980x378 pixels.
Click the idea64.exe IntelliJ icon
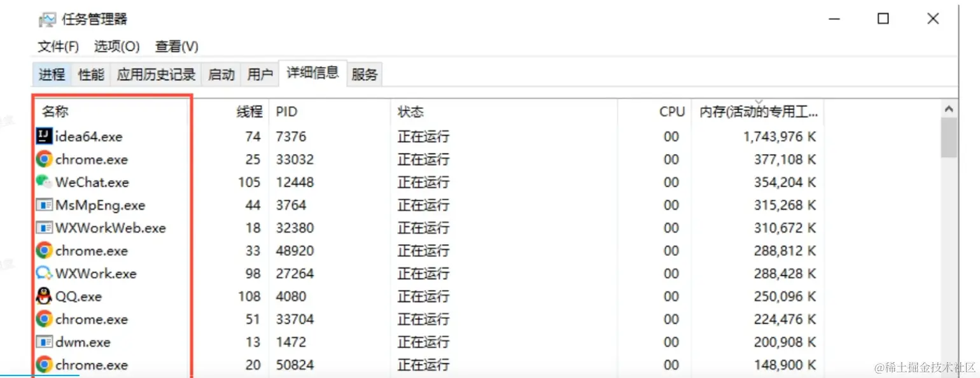pos(44,136)
